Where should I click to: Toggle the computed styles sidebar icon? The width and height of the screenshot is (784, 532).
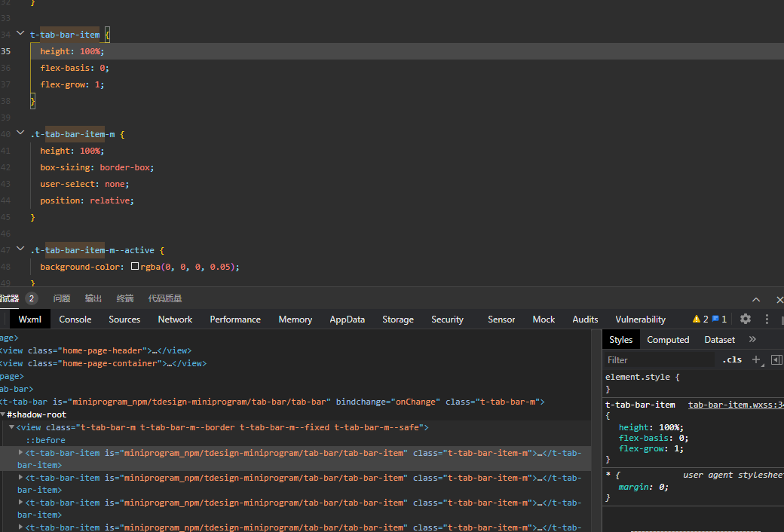pos(776,359)
